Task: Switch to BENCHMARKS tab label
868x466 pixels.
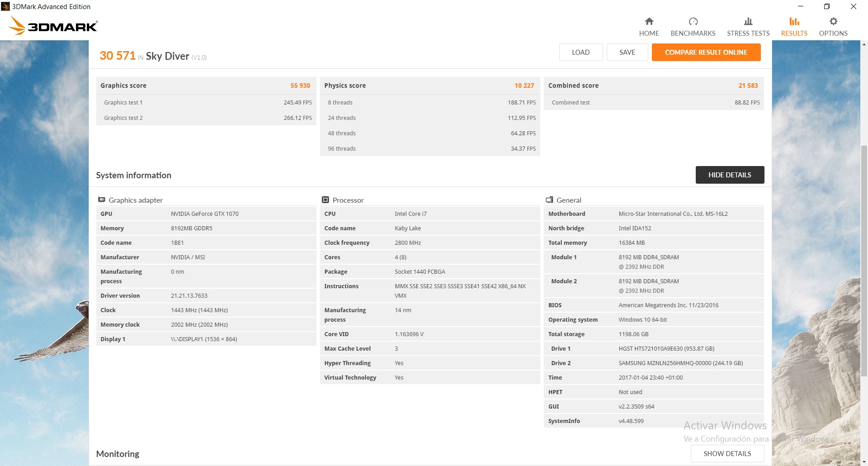Action: point(693,33)
